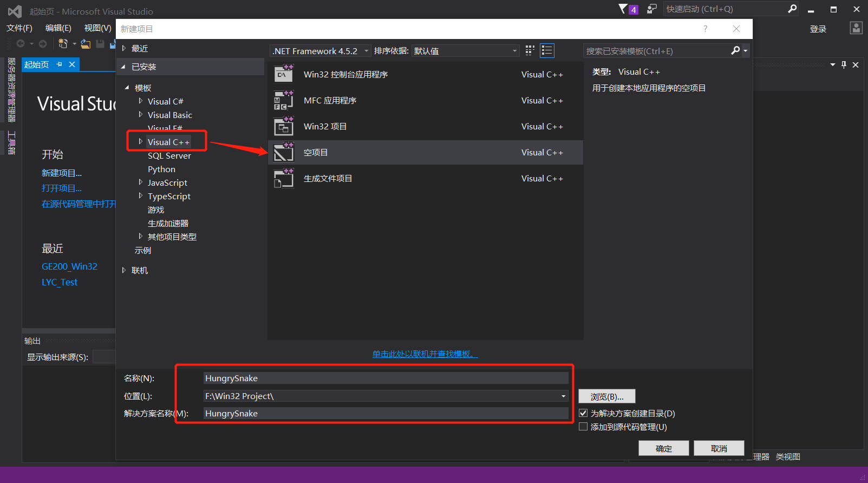Open the 工具箱 toolbox side tab
Screen dimensions: 868x483
(11, 143)
